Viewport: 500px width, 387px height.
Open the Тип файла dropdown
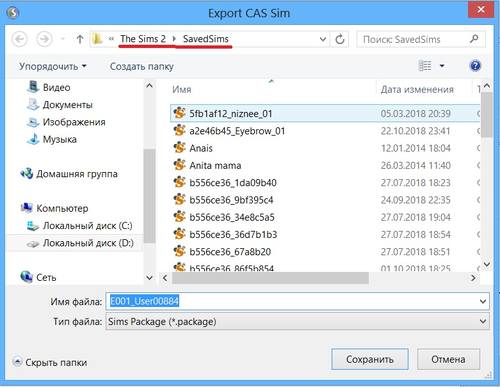pos(483,321)
